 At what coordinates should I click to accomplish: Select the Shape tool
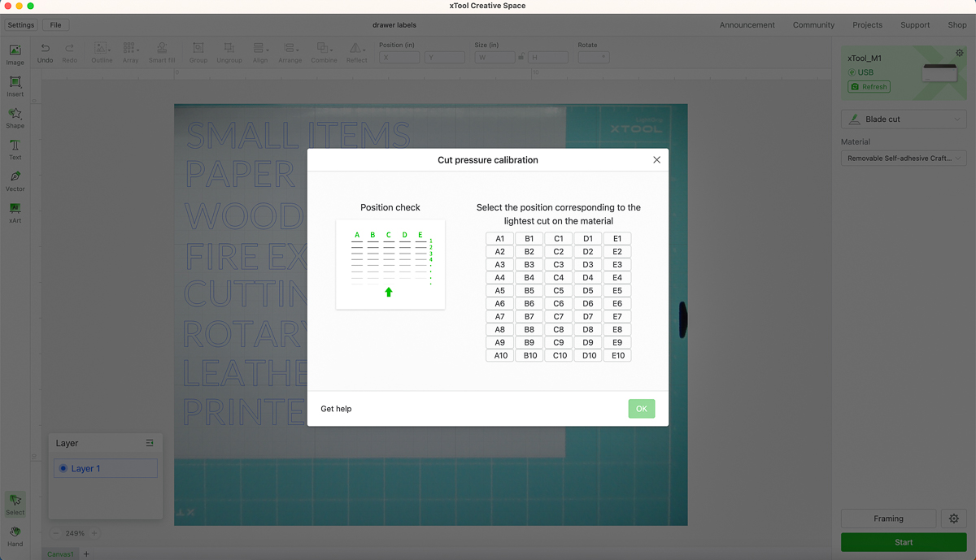[15, 118]
